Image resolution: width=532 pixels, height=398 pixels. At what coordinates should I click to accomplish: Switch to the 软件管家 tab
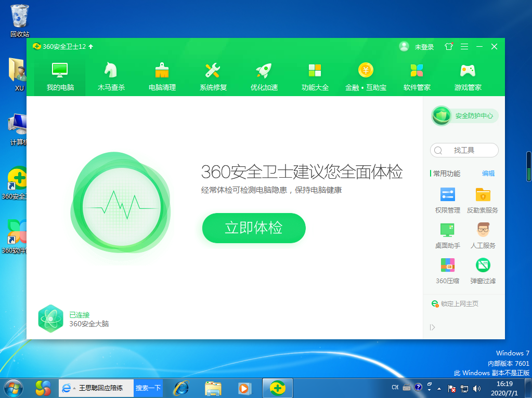417,76
